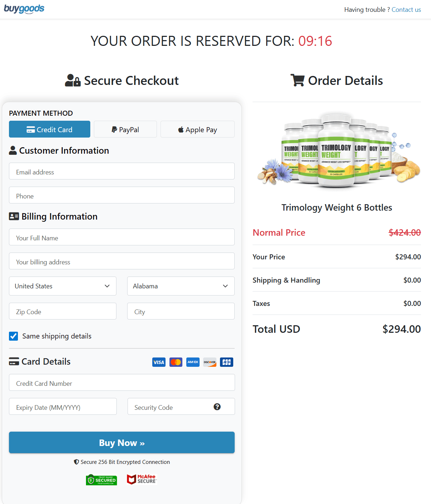Click the Discover card icon
Viewport: 431px width, 504px height.
pyautogui.click(x=210, y=362)
